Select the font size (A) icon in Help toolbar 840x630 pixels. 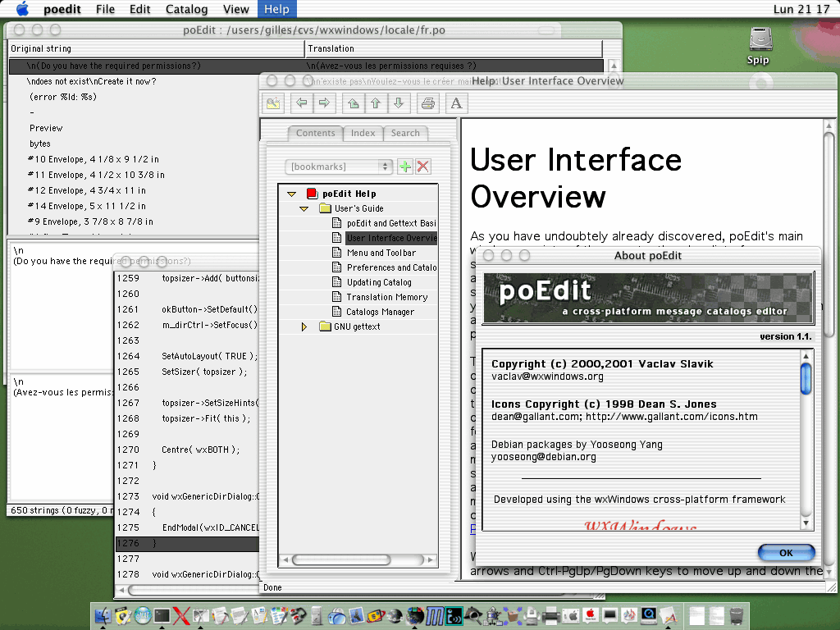456,103
